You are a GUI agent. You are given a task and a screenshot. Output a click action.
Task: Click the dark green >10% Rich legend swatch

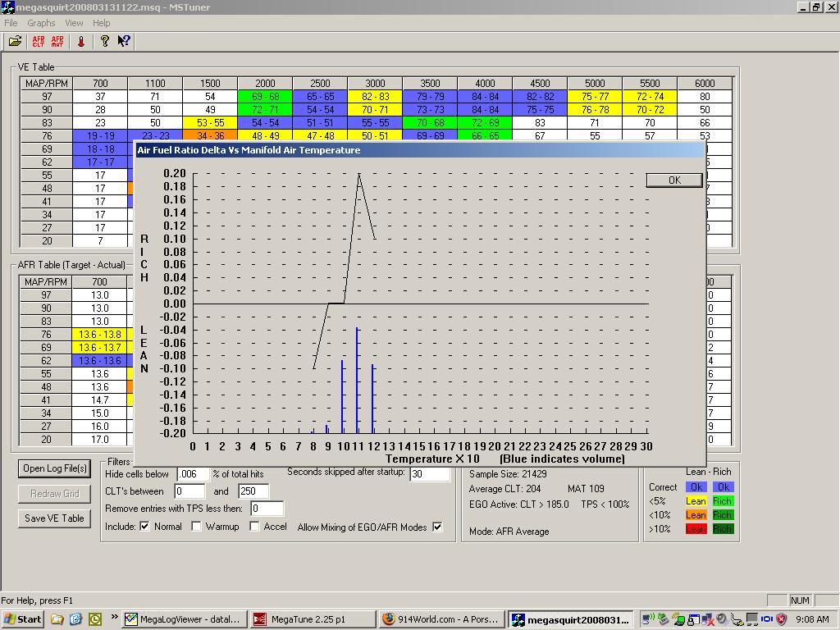[722, 529]
